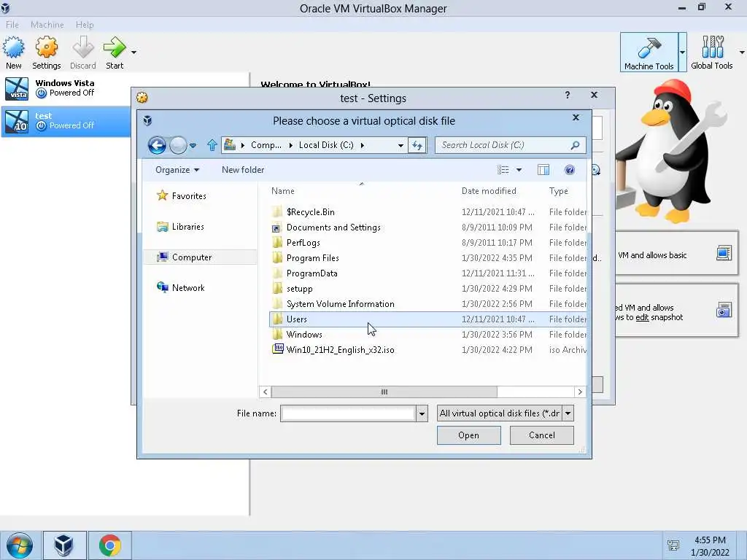Click New folder in file dialog

[243, 170]
